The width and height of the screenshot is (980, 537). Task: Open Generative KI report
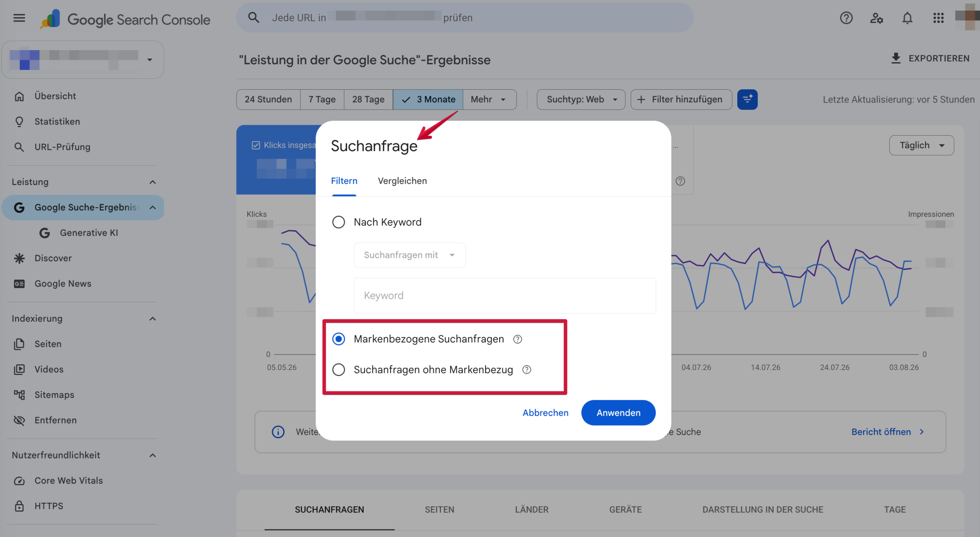click(89, 233)
